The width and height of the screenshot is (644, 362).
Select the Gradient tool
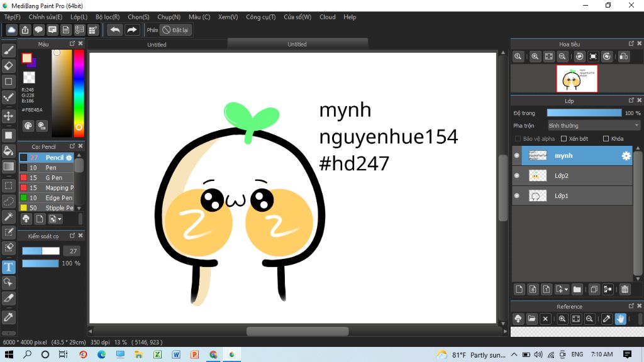[x=9, y=166]
